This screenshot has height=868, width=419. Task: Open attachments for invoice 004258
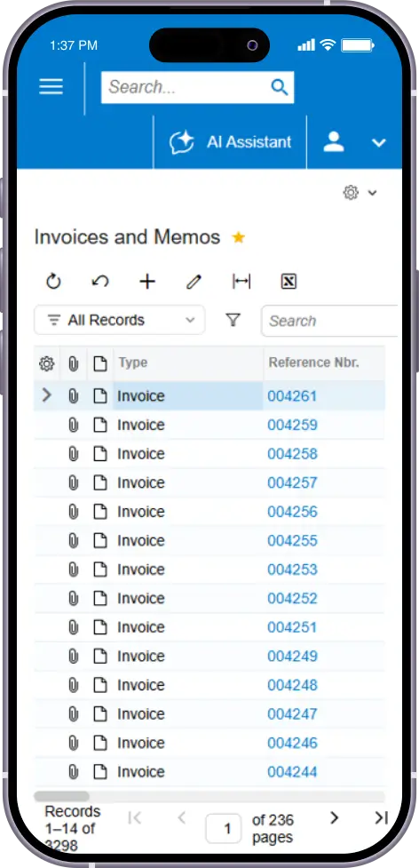pos(73,454)
